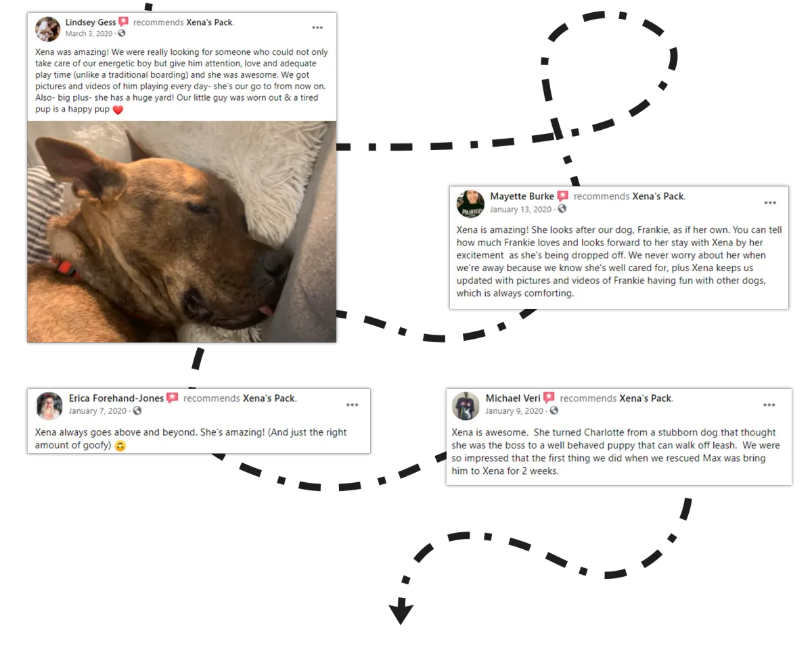Expand the more options on Erica Forehand-Jones's post
This screenshot has height=656, width=812.
click(353, 405)
